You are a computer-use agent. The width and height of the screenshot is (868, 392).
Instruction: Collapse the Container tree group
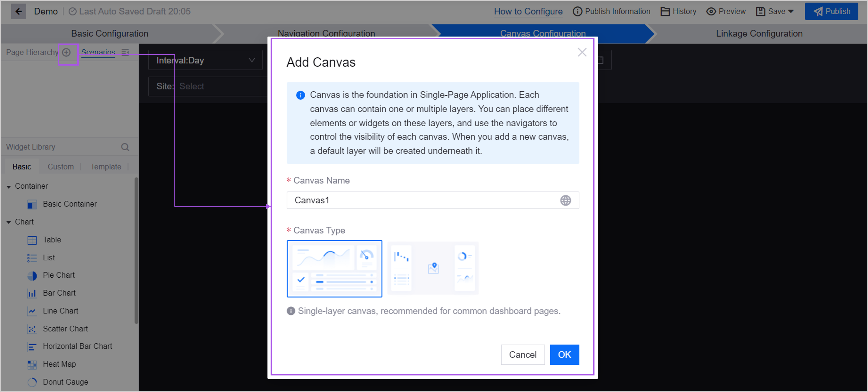(9, 187)
